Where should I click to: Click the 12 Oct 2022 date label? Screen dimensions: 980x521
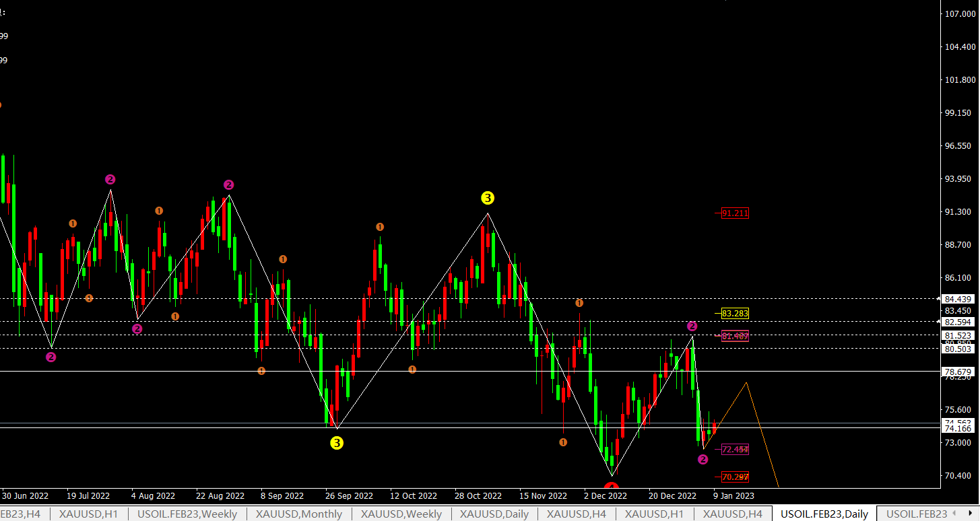(x=414, y=496)
